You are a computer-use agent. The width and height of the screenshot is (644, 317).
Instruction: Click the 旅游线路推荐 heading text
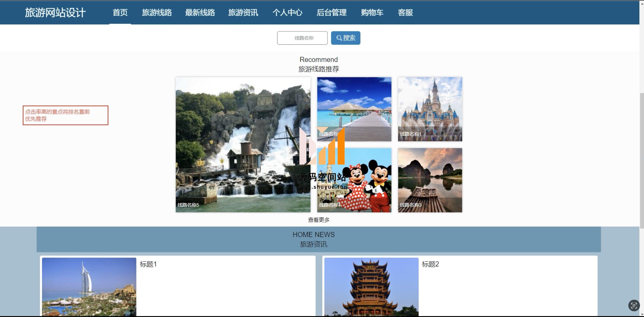pyautogui.click(x=318, y=69)
